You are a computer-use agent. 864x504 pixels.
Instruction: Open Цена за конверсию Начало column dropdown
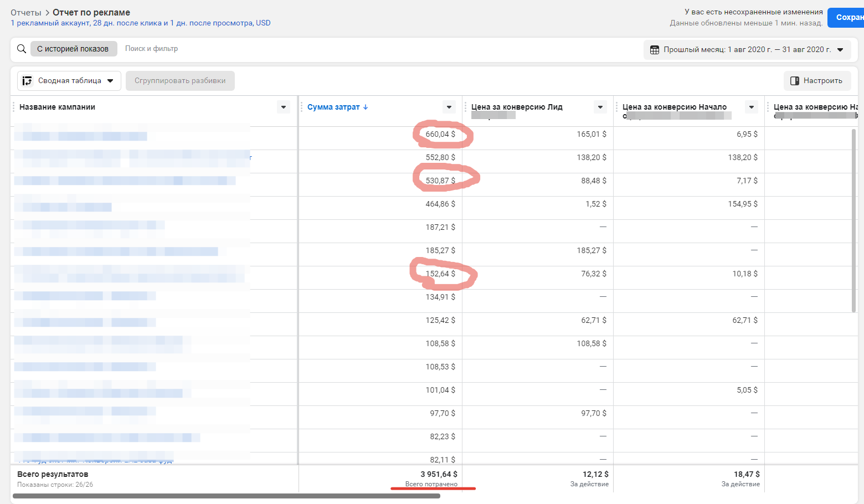(x=752, y=107)
